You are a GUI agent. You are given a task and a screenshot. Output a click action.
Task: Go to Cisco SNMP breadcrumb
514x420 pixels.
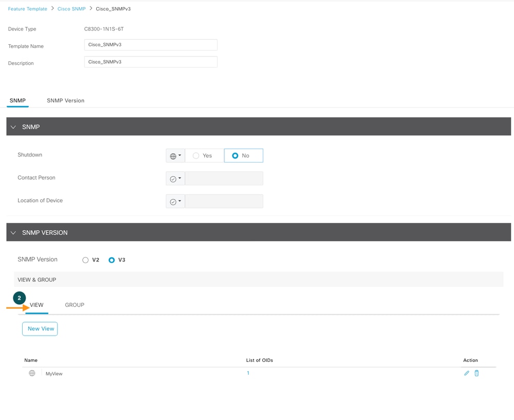click(x=72, y=9)
